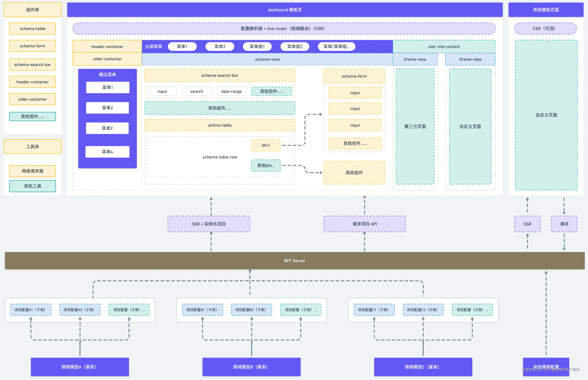The image size is (588, 380).
Task: Click the btn1 button in table row
Action: coord(266,145)
